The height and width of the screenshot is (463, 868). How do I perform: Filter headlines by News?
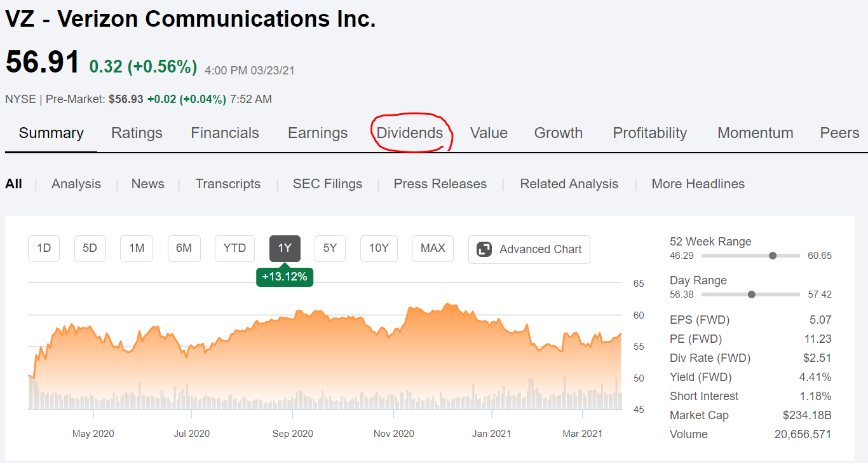[x=148, y=184]
